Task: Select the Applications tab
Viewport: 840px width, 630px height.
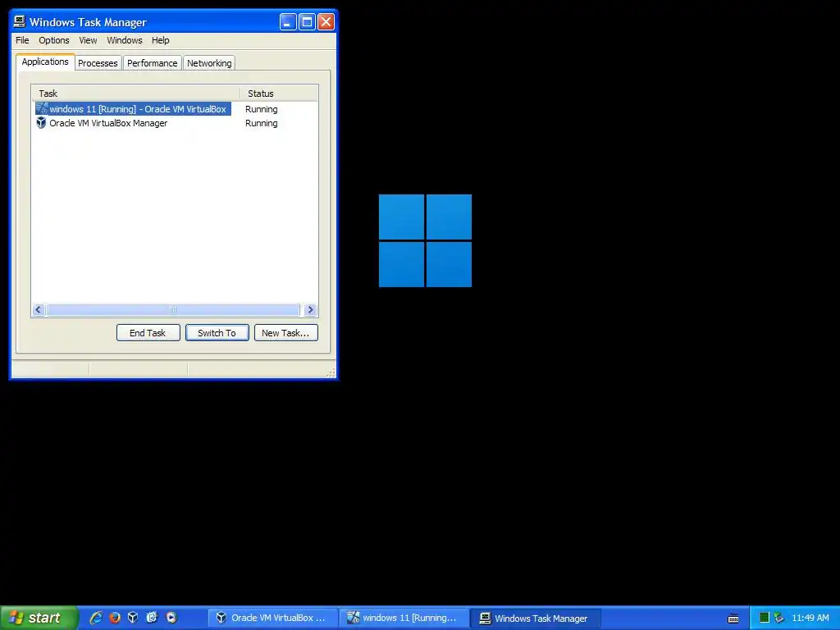Action: click(45, 62)
